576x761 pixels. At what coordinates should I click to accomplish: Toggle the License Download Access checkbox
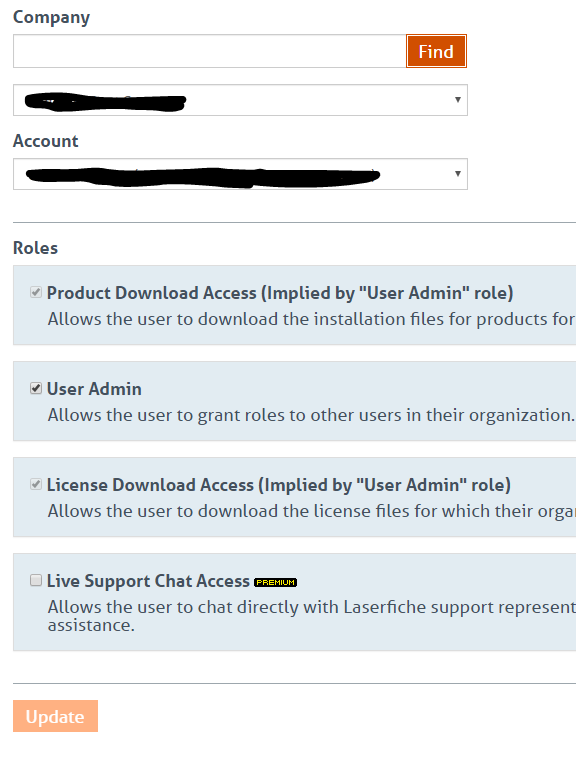tap(36, 484)
